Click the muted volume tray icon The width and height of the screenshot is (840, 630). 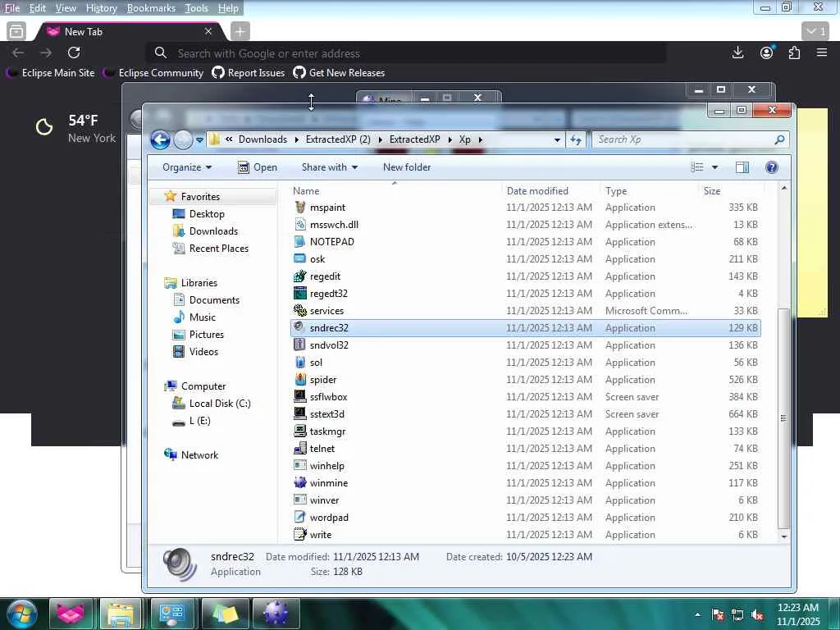click(x=757, y=614)
